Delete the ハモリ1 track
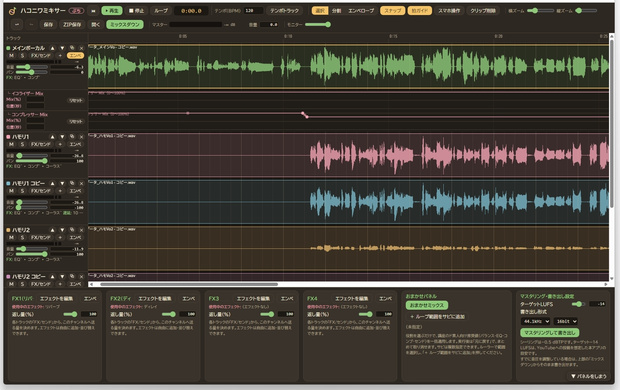 pos(81,136)
